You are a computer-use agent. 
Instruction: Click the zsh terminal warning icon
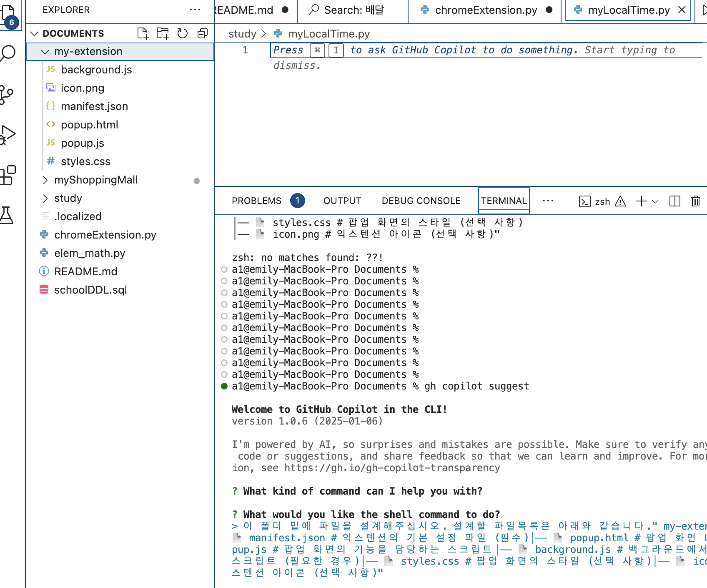[620, 201]
